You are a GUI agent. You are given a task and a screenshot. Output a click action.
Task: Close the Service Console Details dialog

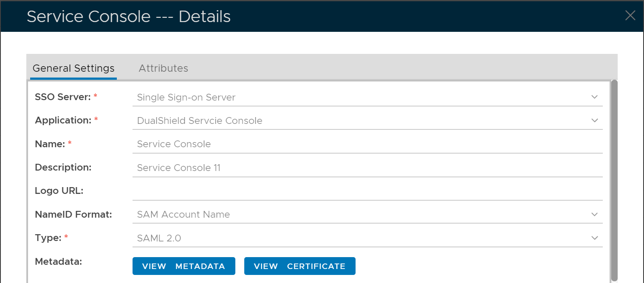[x=630, y=16]
